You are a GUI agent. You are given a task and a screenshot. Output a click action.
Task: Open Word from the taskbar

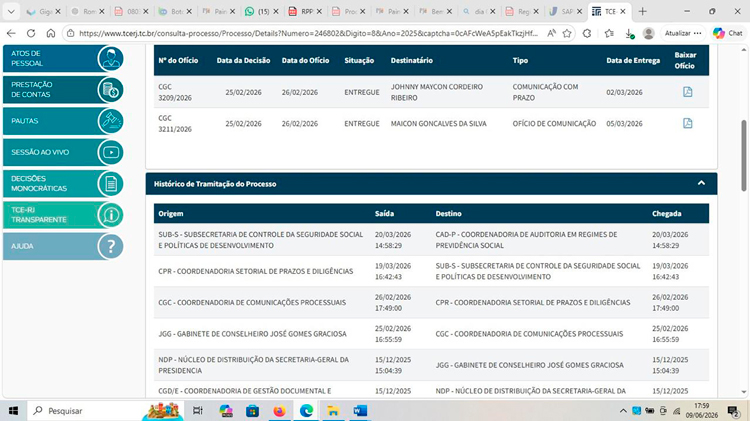pyautogui.click(x=360, y=410)
